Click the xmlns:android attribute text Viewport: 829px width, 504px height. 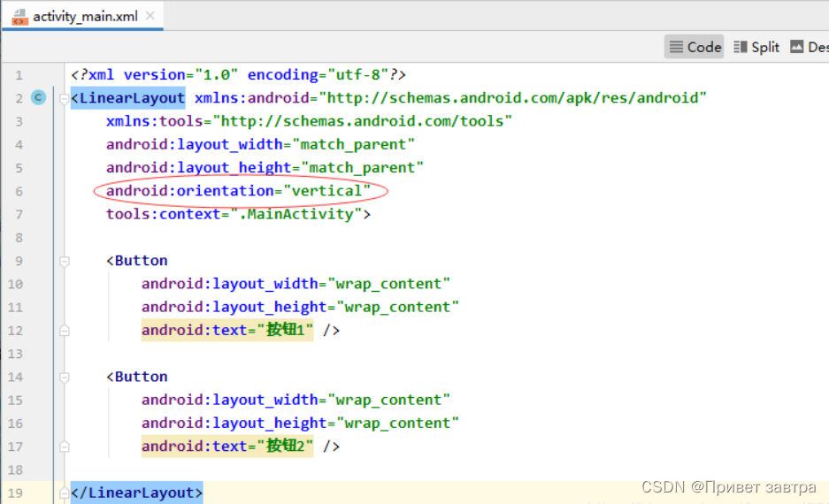[x=450, y=98]
